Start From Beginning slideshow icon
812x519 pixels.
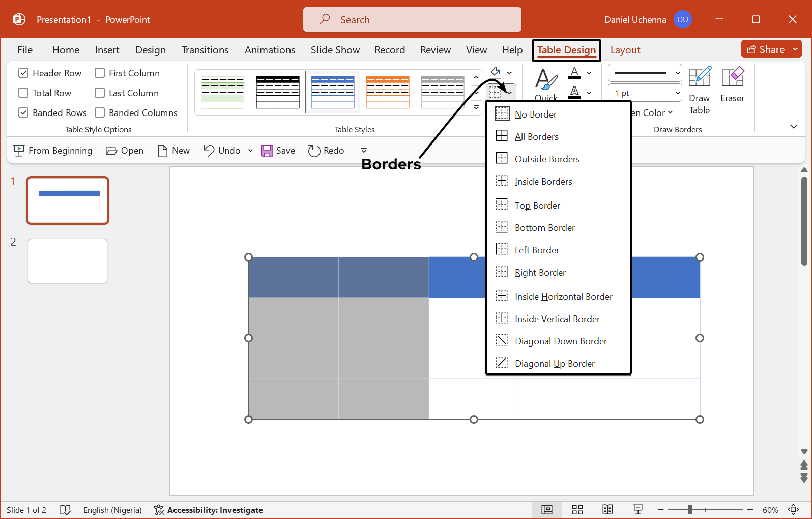(19, 151)
